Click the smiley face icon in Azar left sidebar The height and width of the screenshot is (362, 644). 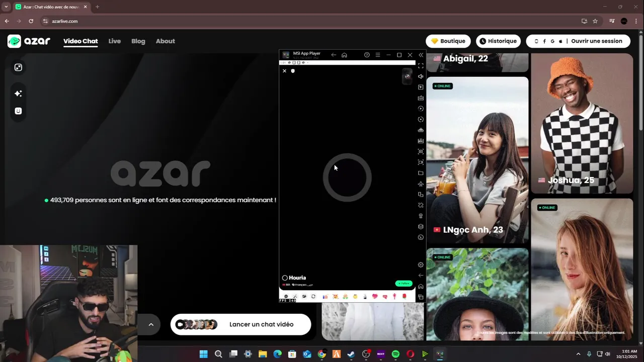18,111
